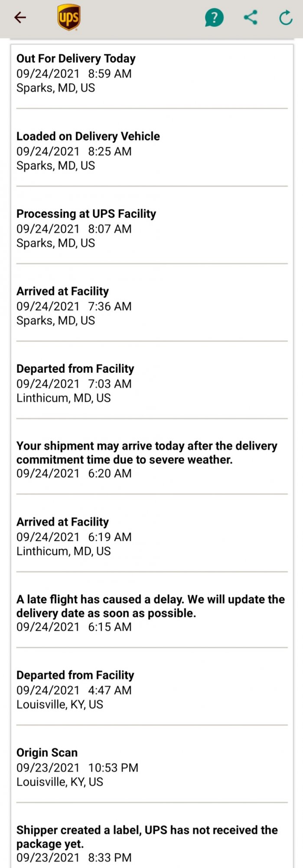Tap the UPS shield logo
This screenshot has height=868, width=303.
tap(68, 17)
